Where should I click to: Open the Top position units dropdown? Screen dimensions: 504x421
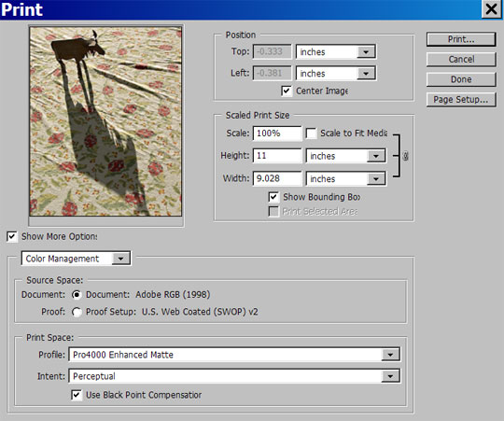pos(336,51)
